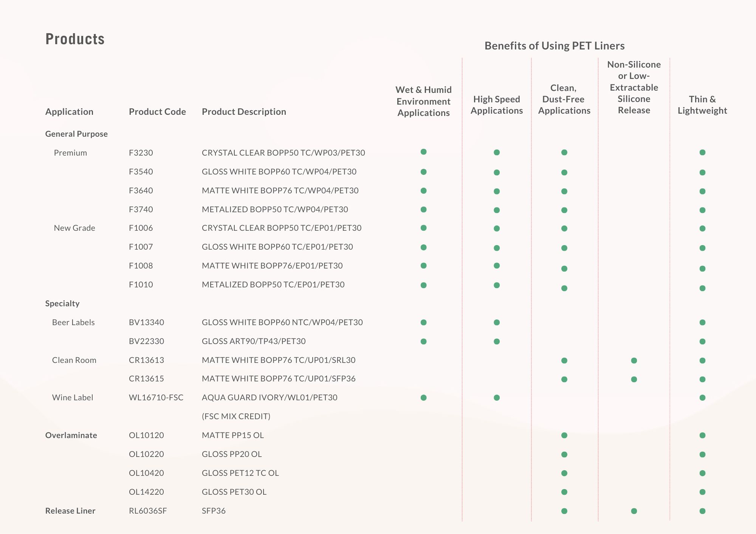Click description 'SFP36'

(214, 511)
